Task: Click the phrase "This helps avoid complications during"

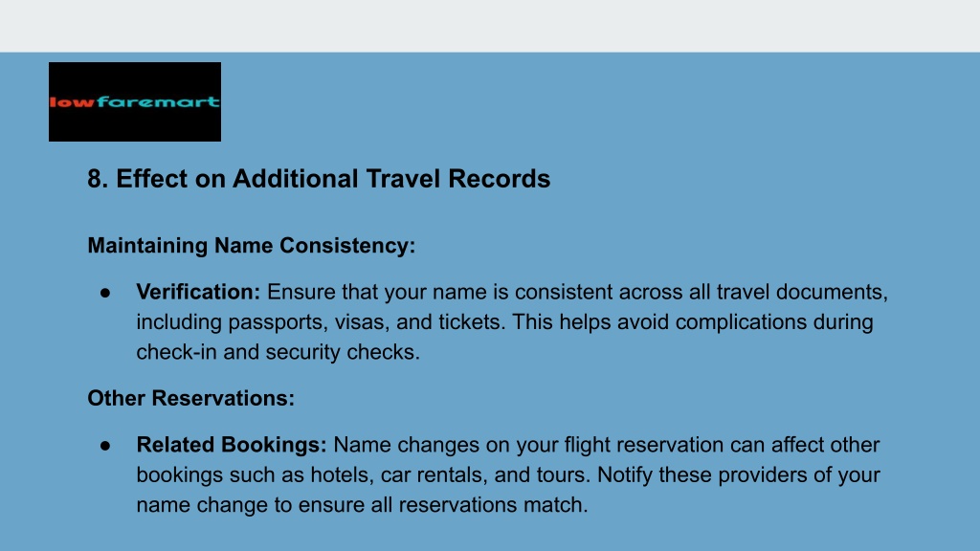Action: point(693,322)
